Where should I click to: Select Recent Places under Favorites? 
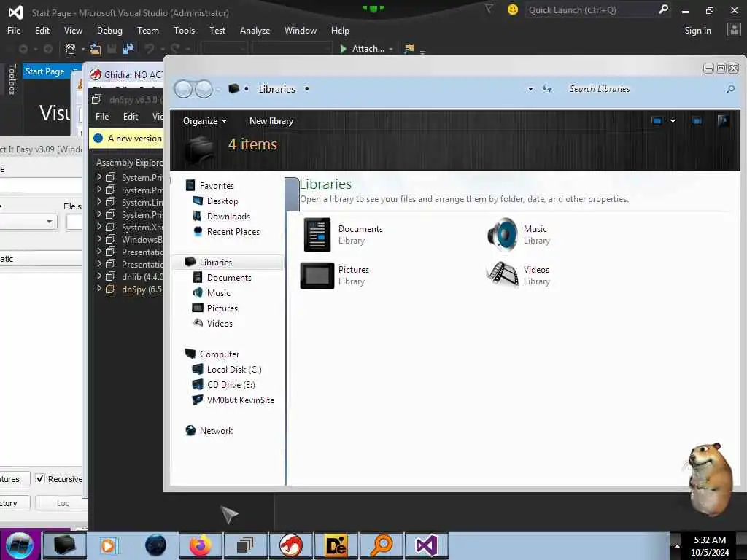pos(233,231)
